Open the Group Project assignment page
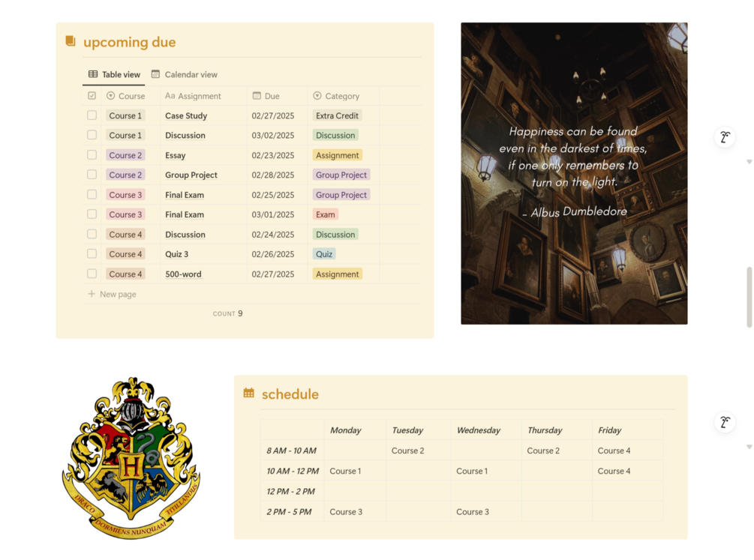Viewport: 754px width, 560px height. click(191, 175)
